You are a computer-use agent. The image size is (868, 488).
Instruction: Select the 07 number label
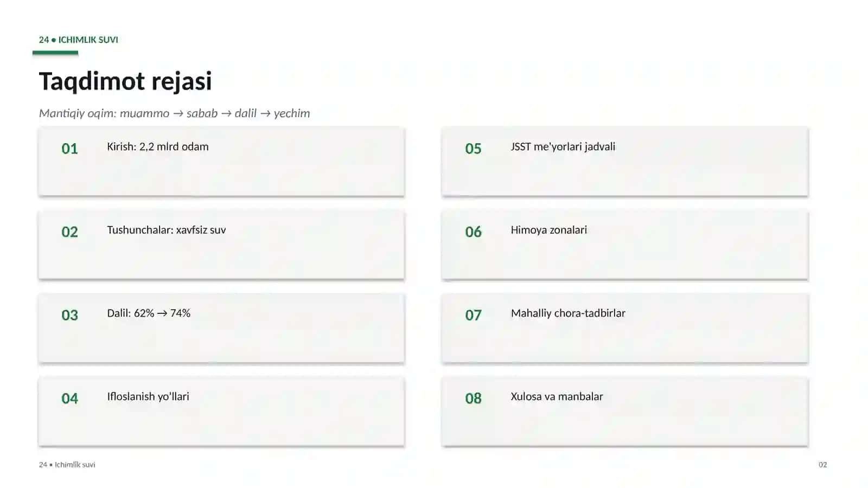click(473, 315)
